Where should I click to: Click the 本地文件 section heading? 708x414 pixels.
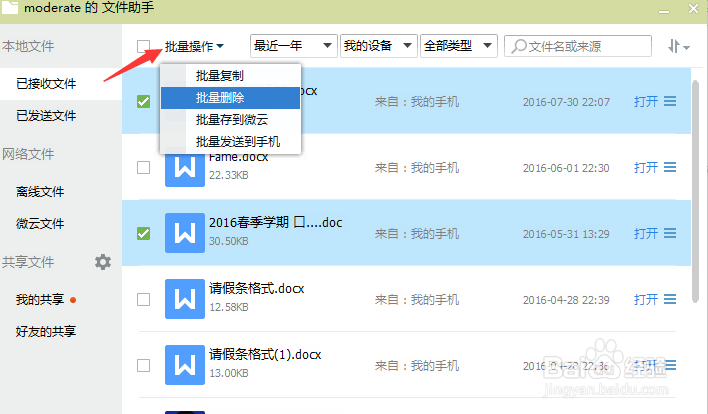[x=28, y=46]
